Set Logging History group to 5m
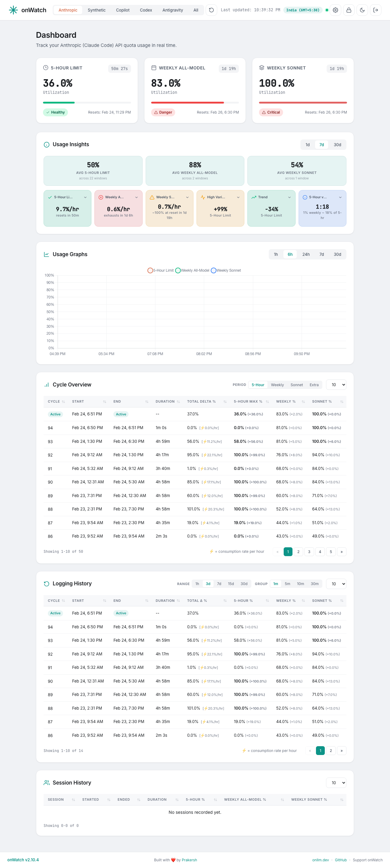This screenshot has height=868, width=390. pyautogui.click(x=287, y=584)
